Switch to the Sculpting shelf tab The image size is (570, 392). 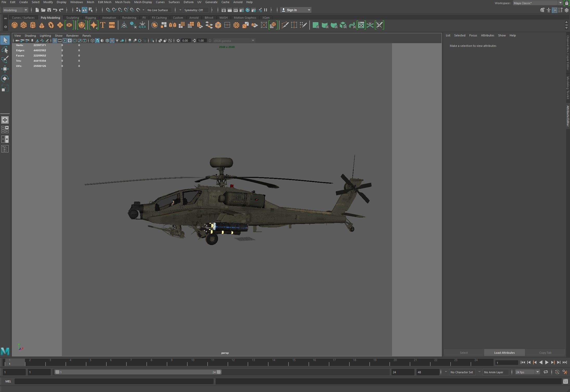pos(73,18)
